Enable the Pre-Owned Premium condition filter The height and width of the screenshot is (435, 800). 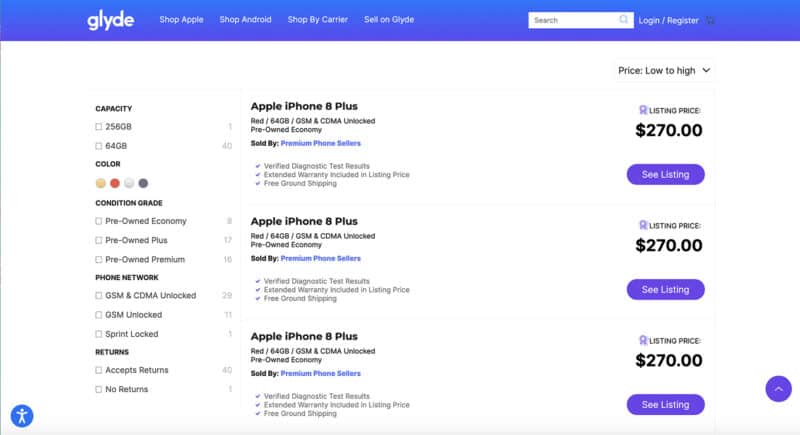tap(99, 259)
